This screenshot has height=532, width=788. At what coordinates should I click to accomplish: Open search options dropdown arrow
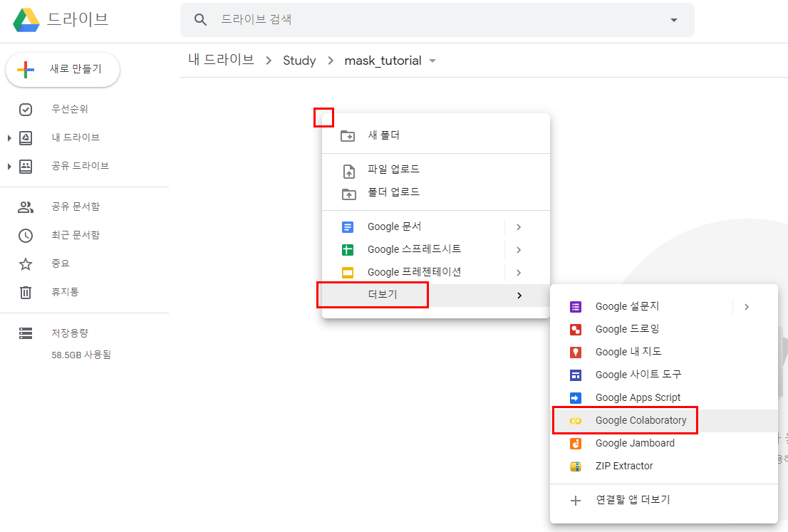(x=674, y=20)
